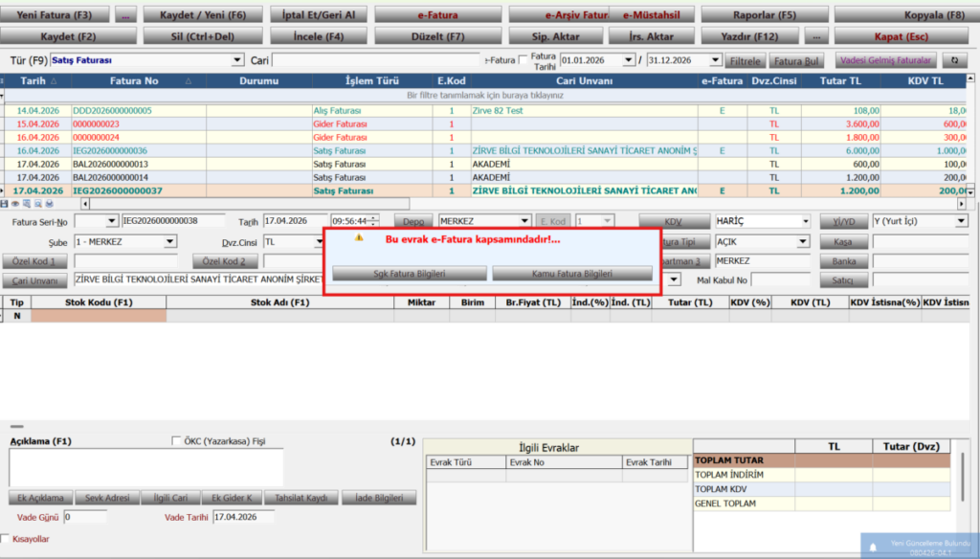Click the Vade Günü input field
Screen dimensions: 980x559
85,517
